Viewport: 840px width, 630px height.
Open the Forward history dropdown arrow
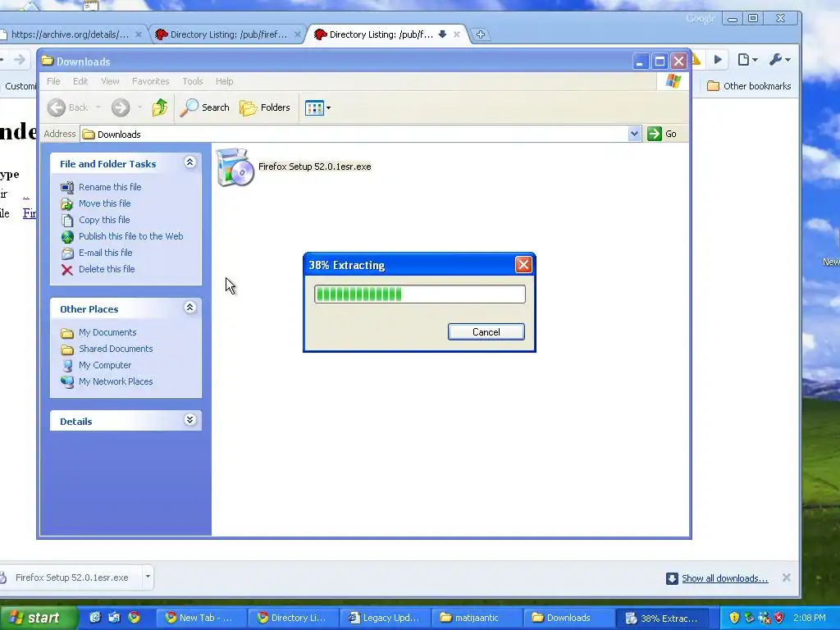pyautogui.click(x=139, y=107)
